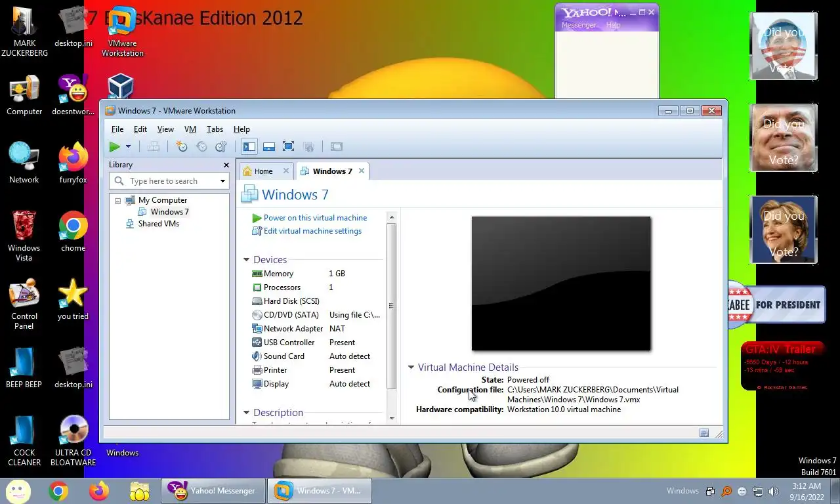Collapse the My Computer tree node
The image size is (840, 504).
(x=117, y=201)
